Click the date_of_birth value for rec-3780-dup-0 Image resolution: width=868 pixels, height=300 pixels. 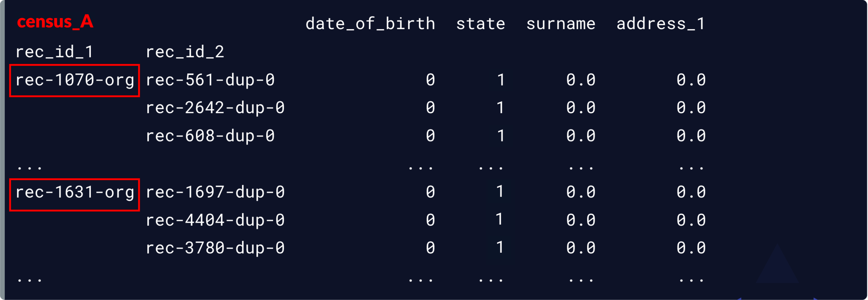[430, 248]
